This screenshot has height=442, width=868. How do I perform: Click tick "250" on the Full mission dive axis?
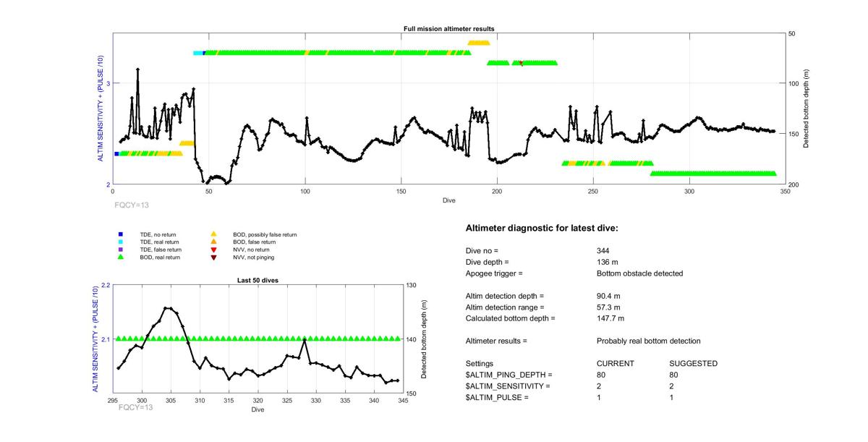pyautogui.click(x=593, y=192)
